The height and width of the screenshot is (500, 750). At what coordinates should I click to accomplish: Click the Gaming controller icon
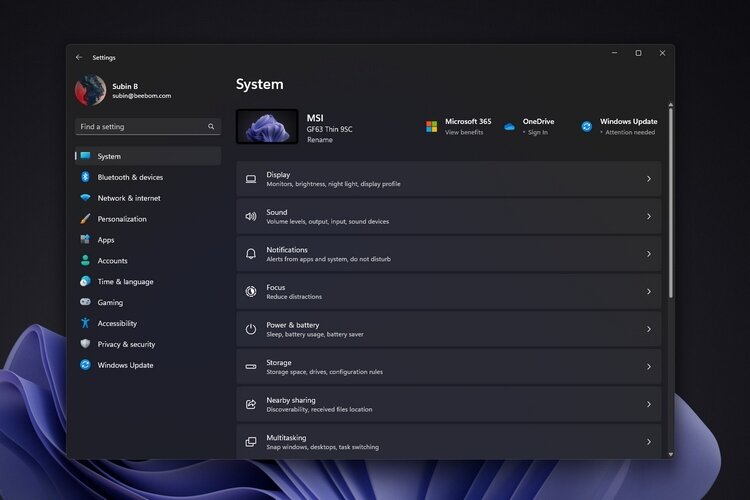[85, 302]
